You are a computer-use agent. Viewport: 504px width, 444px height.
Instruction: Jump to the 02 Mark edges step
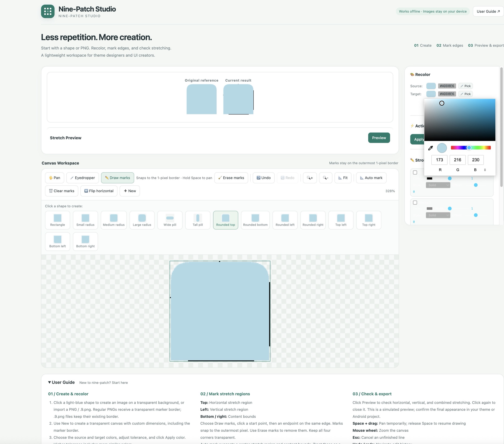[x=450, y=45]
